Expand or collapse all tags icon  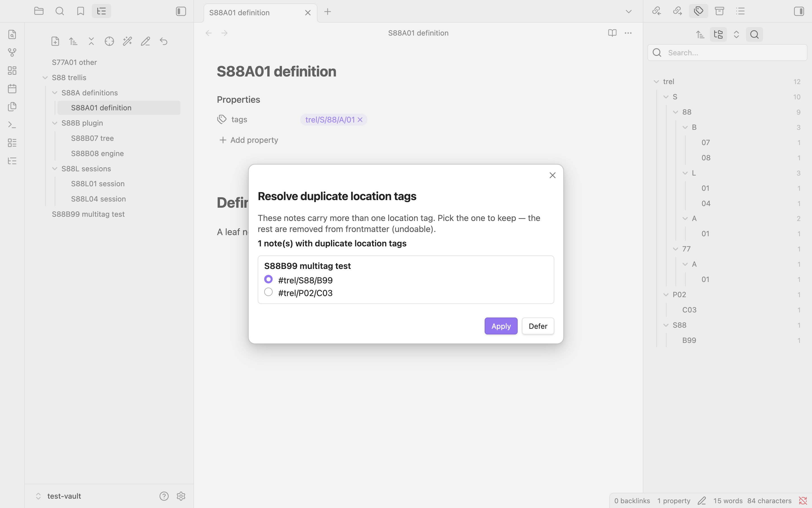736,35
